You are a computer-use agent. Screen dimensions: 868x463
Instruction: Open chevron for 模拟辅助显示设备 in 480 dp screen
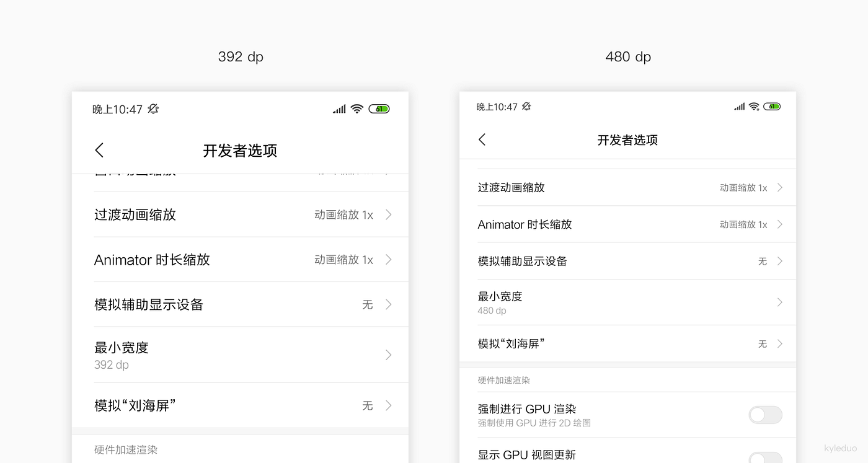pyautogui.click(x=780, y=261)
